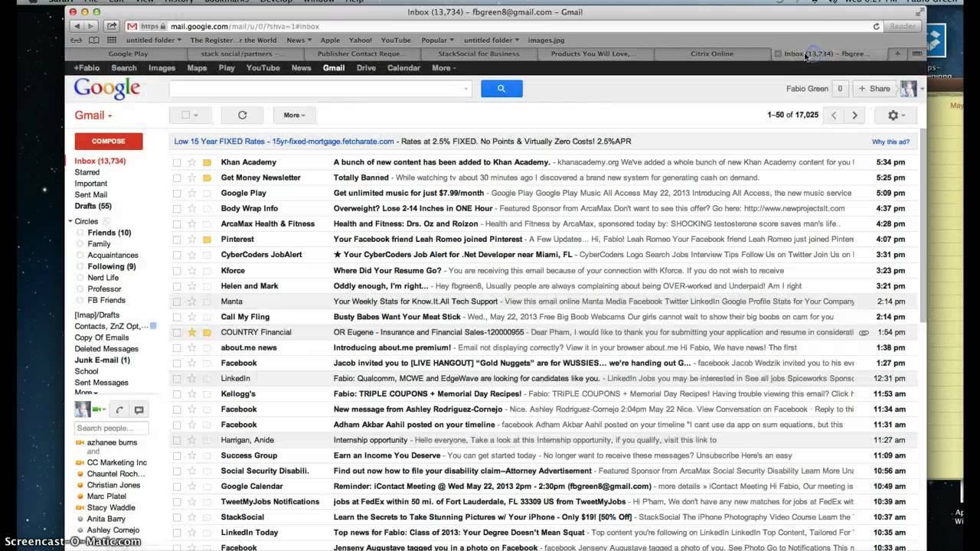980x551 pixels.
Task: Click the red COMPOSE button
Action: click(x=109, y=141)
